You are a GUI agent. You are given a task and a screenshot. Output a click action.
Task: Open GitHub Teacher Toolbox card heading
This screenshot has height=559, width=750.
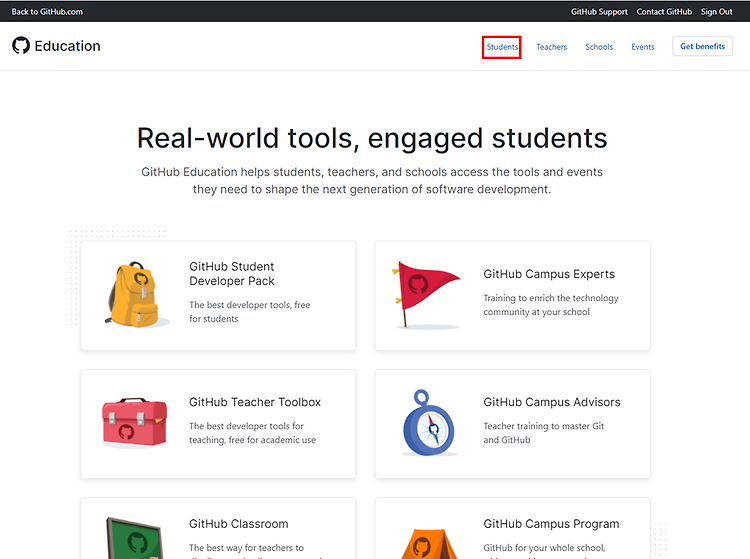[x=255, y=402]
